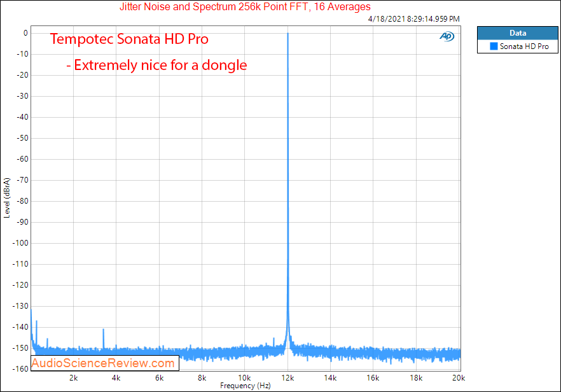
Task: Click the 2k frequency tick label
Action: point(74,377)
